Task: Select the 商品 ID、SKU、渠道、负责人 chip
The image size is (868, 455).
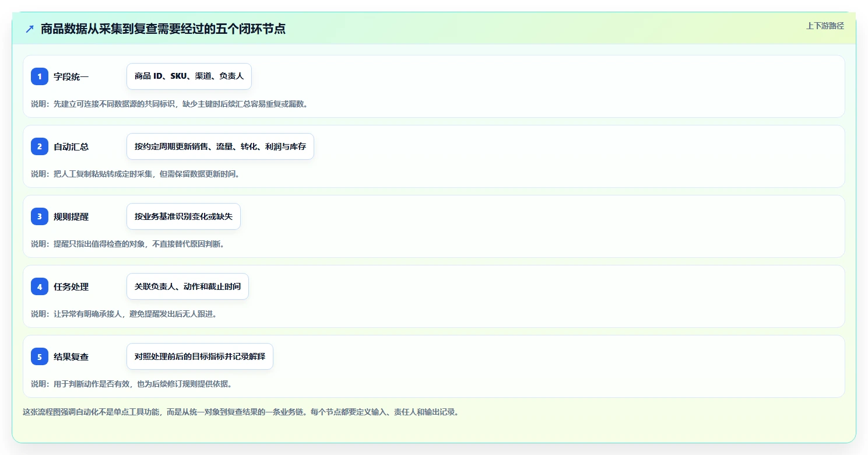Action: (189, 76)
